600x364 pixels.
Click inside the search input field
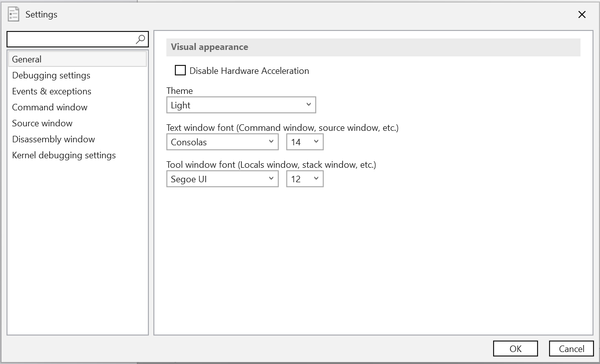click(70, 39)
